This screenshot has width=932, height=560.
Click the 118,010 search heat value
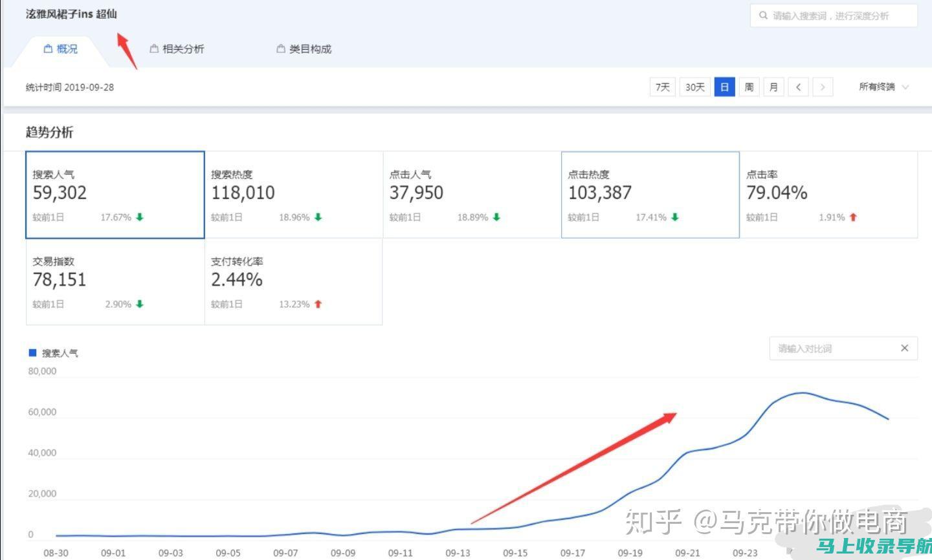243,193
